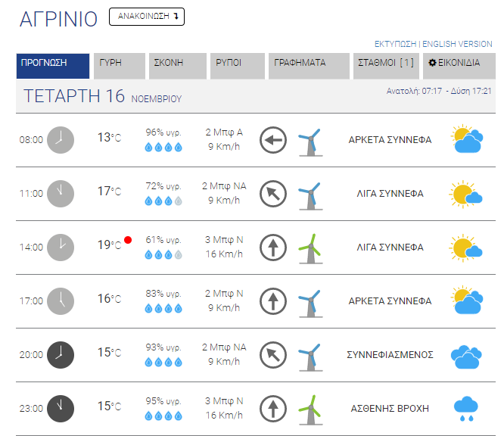Image resolution: width=504 pixels, height=436 pixels.
Task: Click the red high-temperature dot at 14:00
Action: click(x=128, y=240)
